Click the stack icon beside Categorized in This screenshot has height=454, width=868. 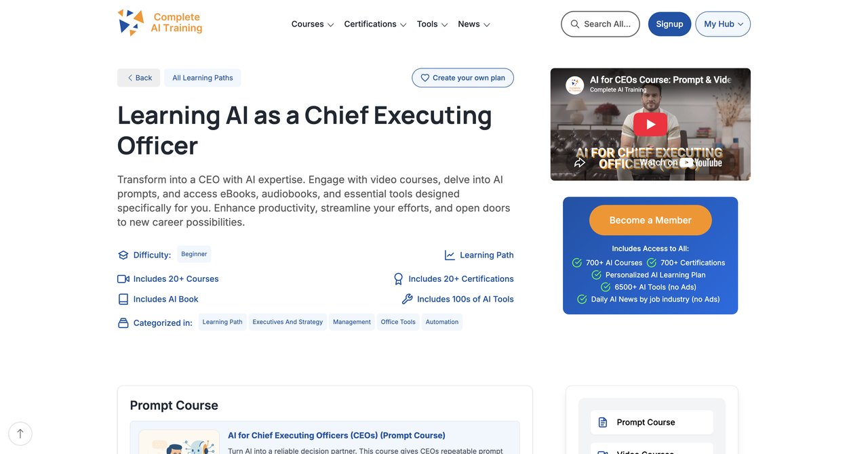[123, 323]
